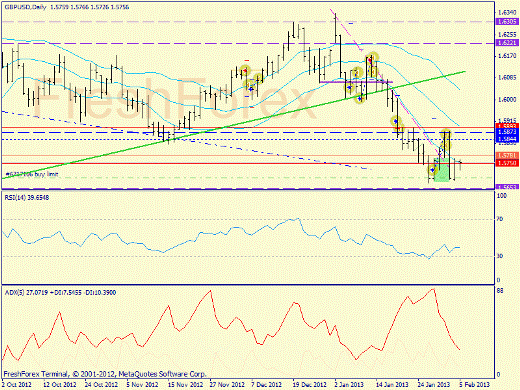This screenshot has height=390, width=520.
Task: Click the 14 Jan 2013 date label
Action: (392, 385)
